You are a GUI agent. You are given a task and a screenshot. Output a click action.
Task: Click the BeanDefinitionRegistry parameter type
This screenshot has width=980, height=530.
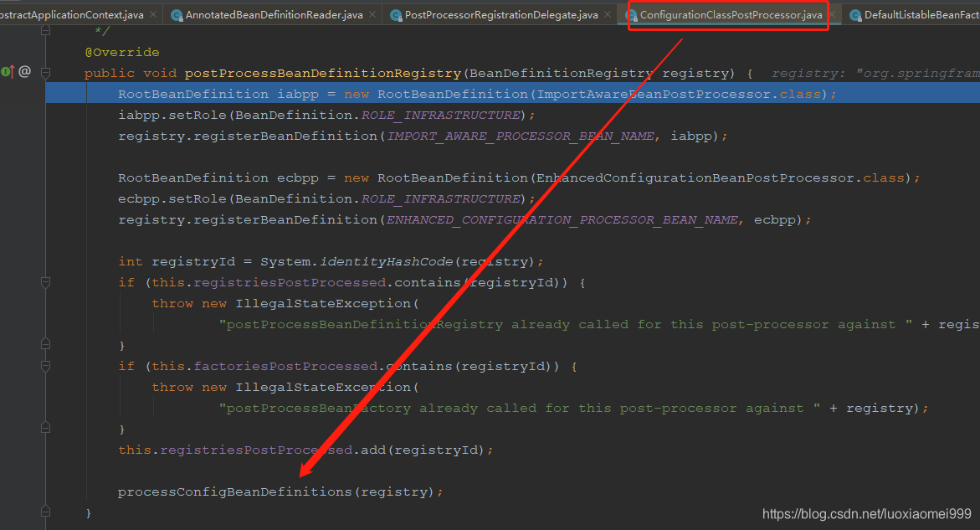point(562,73)
